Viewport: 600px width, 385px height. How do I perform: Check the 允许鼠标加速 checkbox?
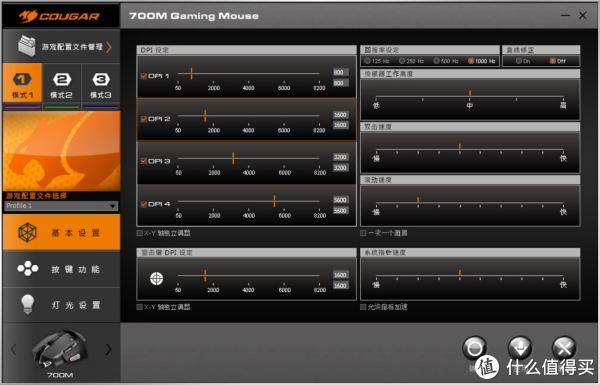363,307
